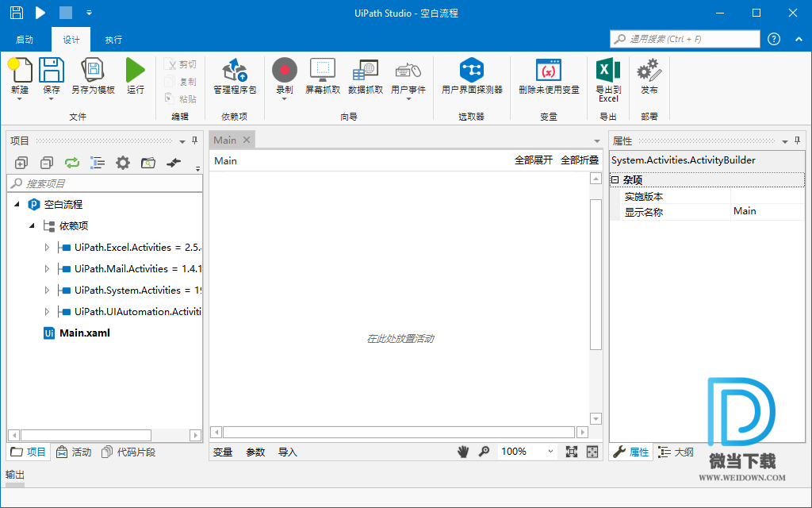Click the 粘贴 paste button
The width and height of the screenshot is (812, 508).
point(180,98)
